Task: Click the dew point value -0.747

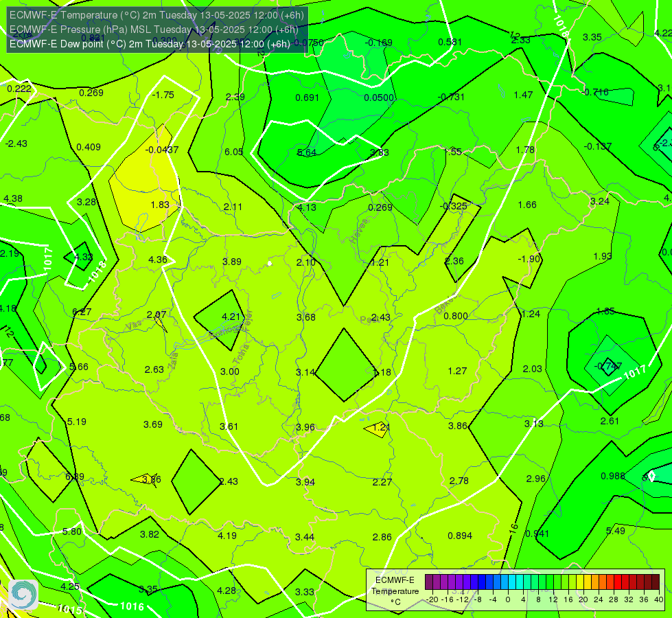Action: click(x=607, y=366)
